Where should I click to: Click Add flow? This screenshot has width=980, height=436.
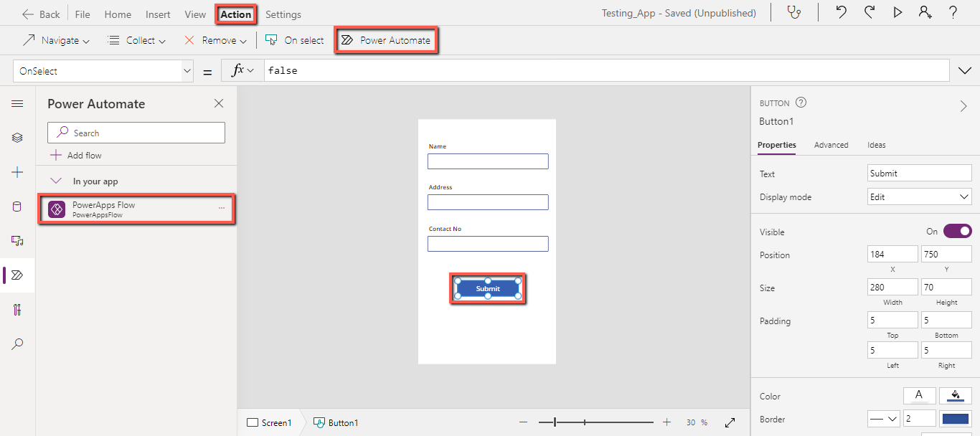tap(76, 155)
